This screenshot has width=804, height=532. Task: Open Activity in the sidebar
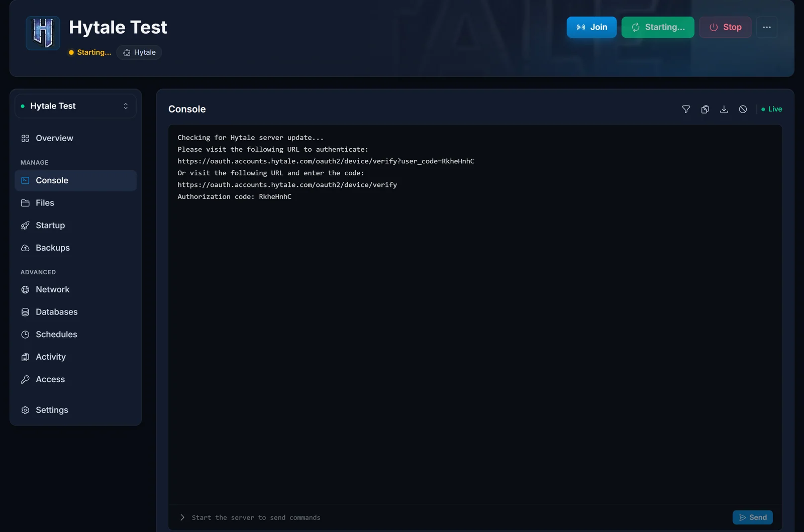(x=76, y=357)
